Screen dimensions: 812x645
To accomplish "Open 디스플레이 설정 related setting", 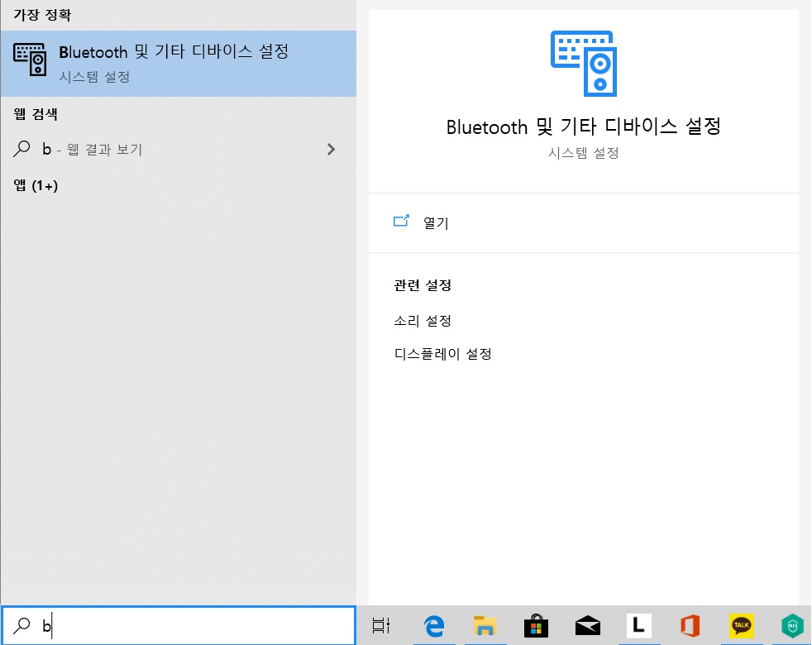I will point(442,354).
